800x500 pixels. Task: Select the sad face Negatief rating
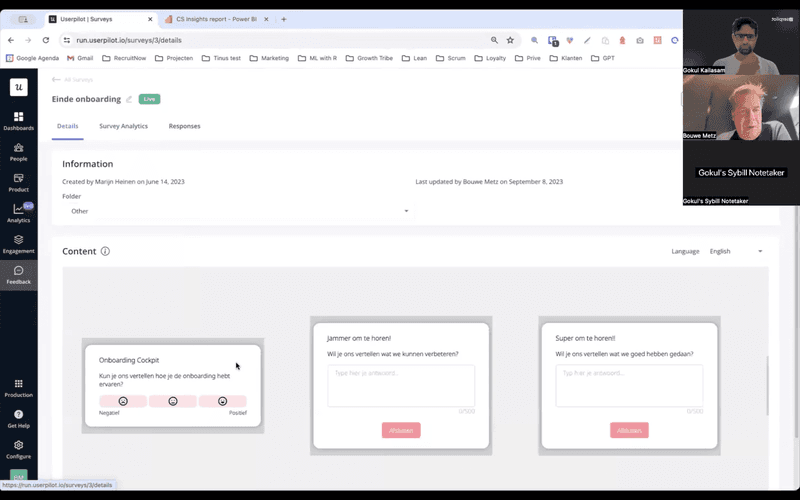pyautogui.click(x=123, y=401)
